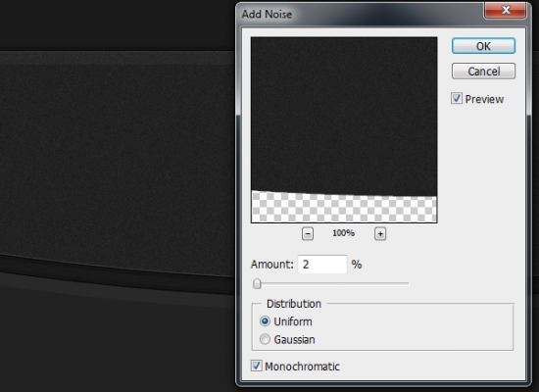The height and width of the screenshot is (392, 539).
Task: Click the Amount label text
Action: click(272, 265)
